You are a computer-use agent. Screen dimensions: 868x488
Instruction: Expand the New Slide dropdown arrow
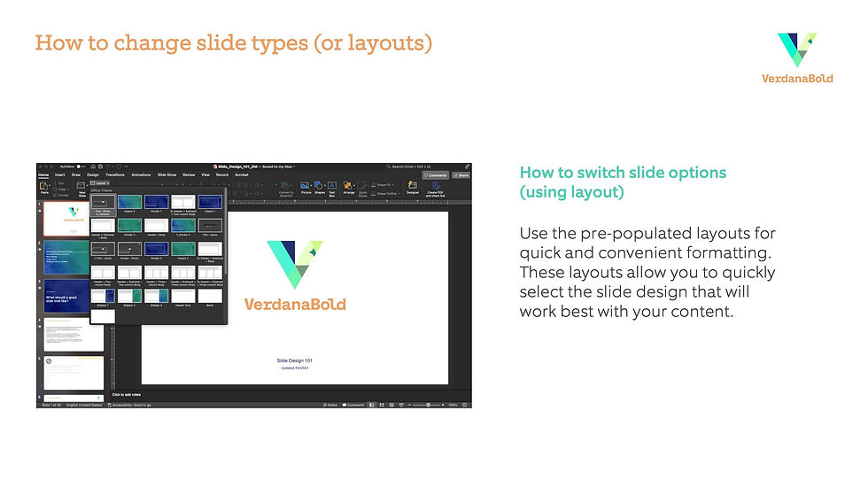(x=87, y=185)
